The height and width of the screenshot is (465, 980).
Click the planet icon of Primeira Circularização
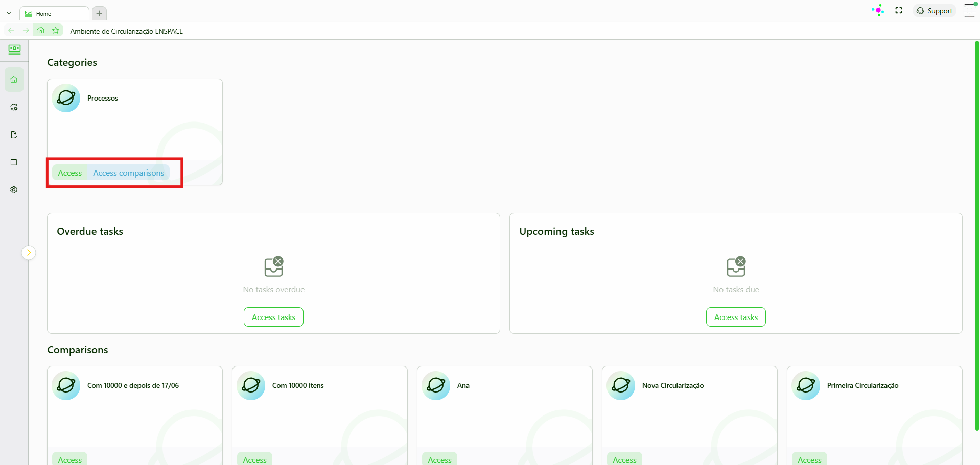(806, 385)
